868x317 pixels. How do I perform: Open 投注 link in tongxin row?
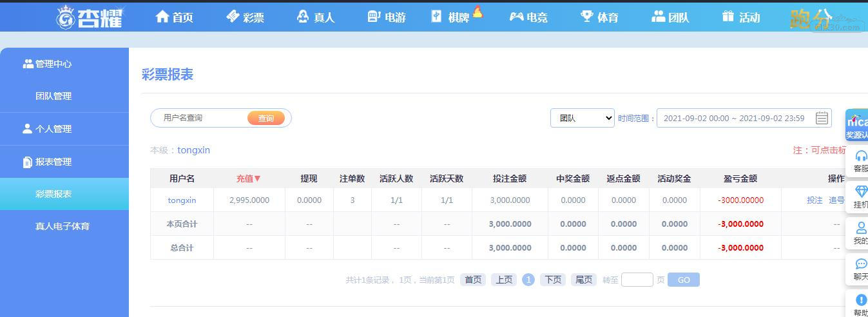click(x=815, y=200)
